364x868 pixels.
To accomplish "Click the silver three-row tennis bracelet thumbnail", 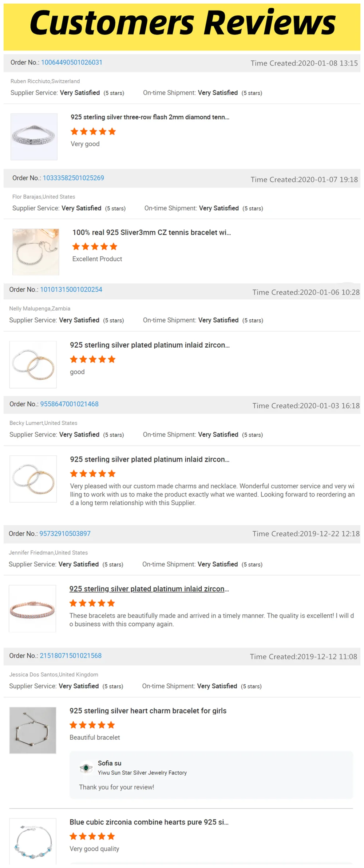I will [x=35, y=136].
